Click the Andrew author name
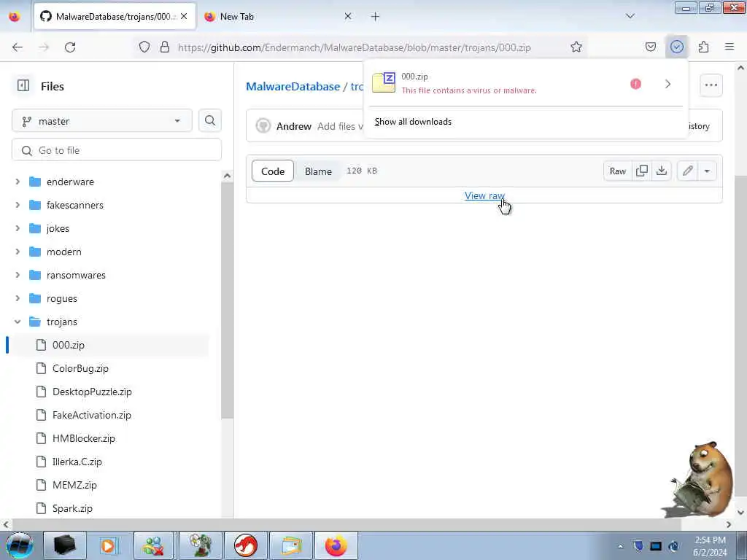Image resolution: width=747 pixels, height=560 pixels. [x=293, y=126]
